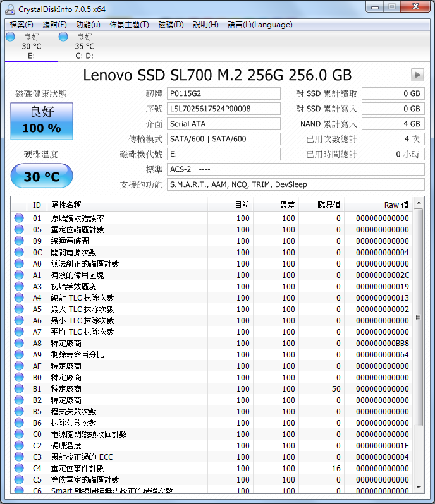This screenshot has height=504, width=435.
Task: Click the status orb for row C3 累計校正過的 ECC
Action: click(19, 457)
